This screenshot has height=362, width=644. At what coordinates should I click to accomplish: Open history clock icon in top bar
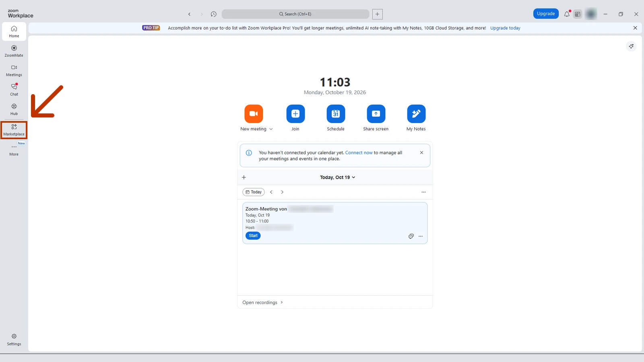[214, 14]
